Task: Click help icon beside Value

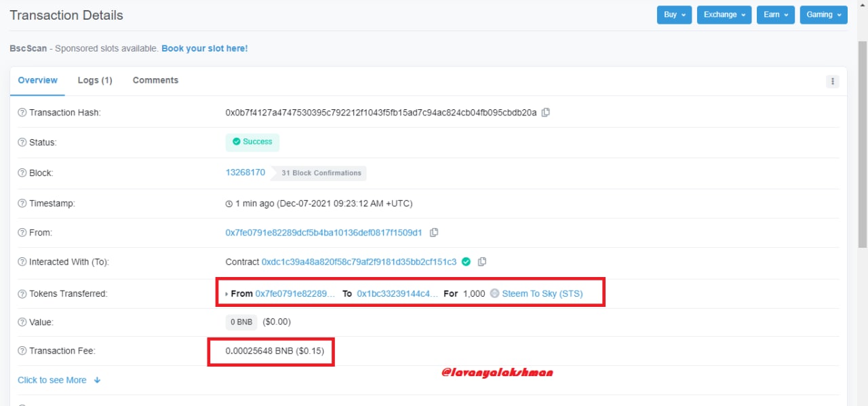Action: click(22, 322)
